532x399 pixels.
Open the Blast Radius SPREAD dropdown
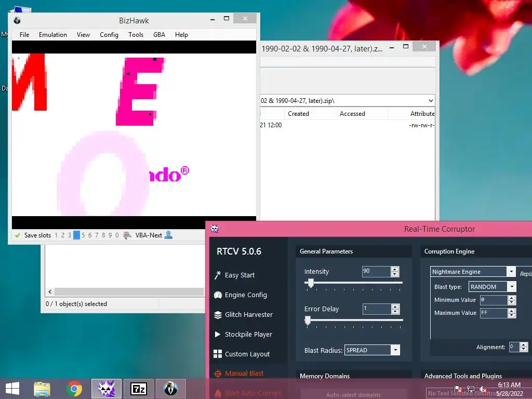tap(395, 350)
